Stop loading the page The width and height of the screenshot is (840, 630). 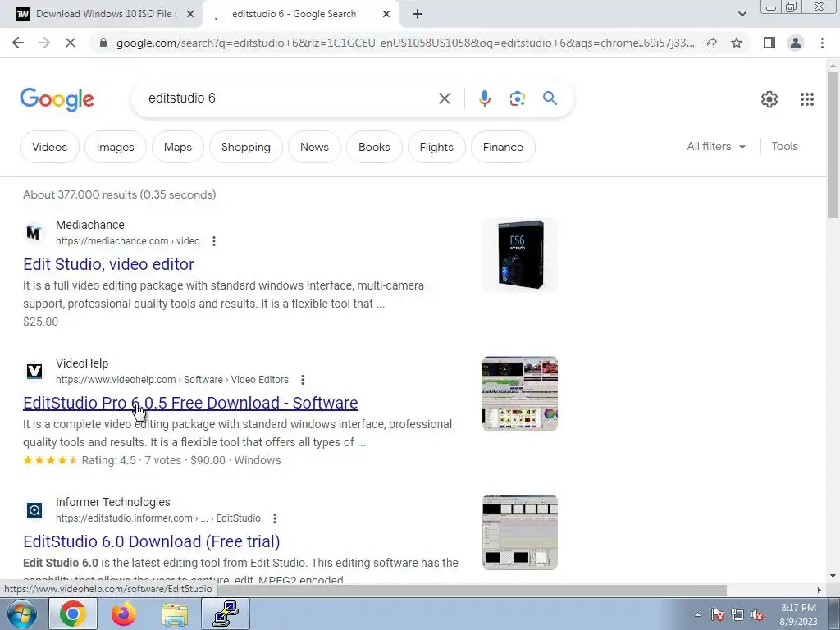coord(71,43)
